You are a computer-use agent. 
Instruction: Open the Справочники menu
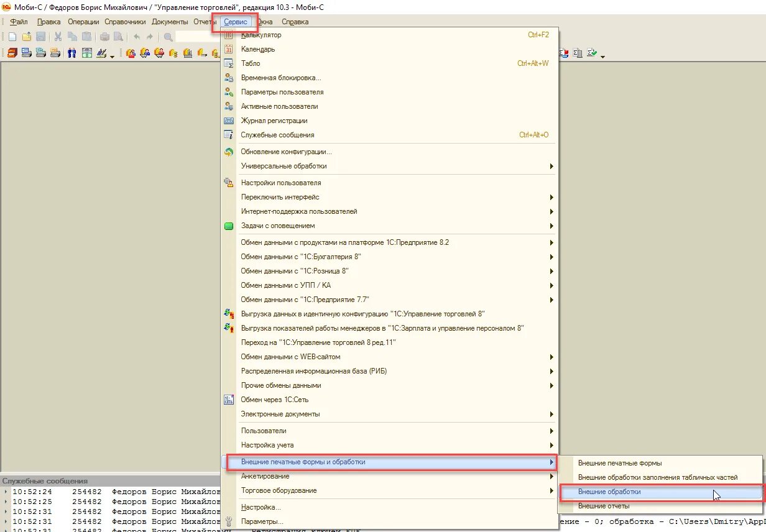125,22
